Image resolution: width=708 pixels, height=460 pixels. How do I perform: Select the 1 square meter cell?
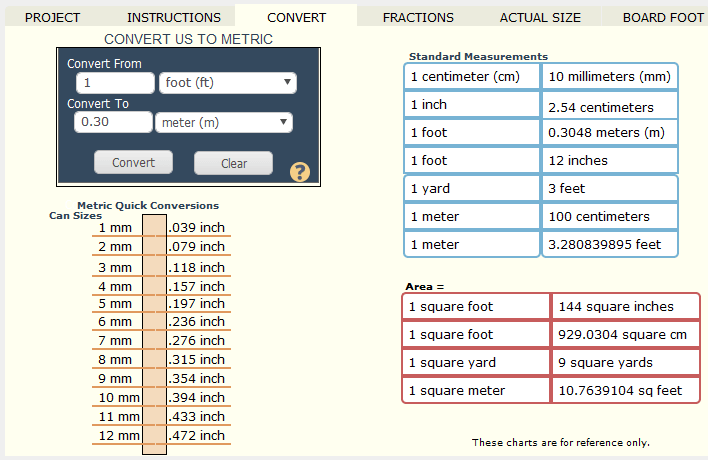[476, 390]
